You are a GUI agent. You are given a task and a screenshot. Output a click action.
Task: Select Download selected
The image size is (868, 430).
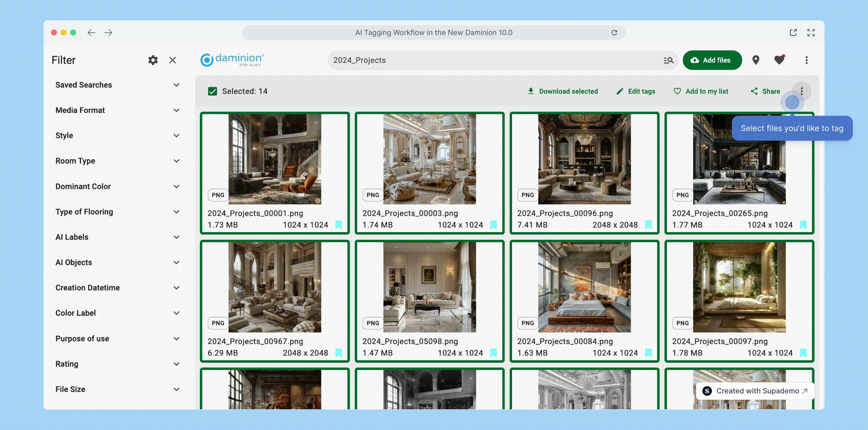point(563,91)
